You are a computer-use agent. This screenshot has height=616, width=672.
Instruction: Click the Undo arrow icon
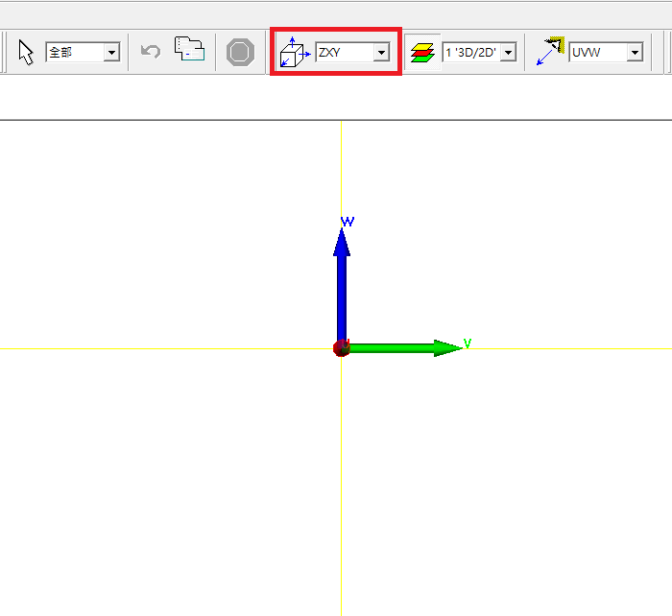tap(150, 52)
